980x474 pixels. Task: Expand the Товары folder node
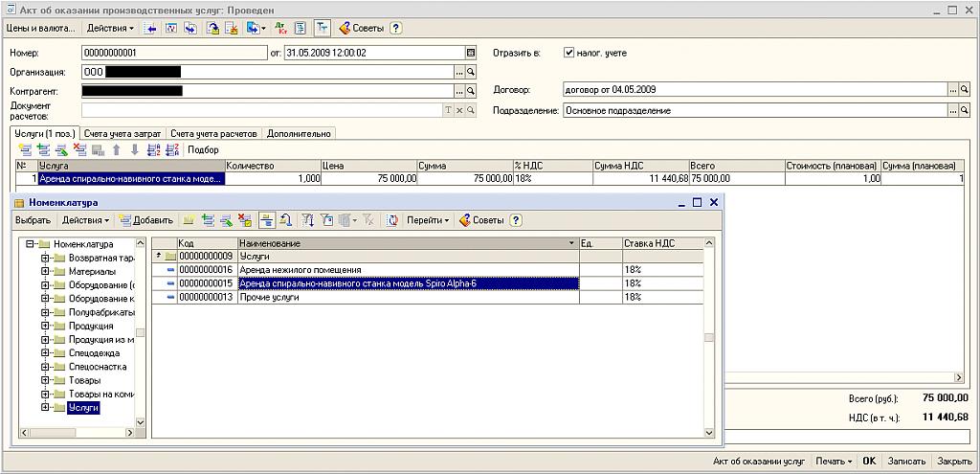click(x=45, y=380)
